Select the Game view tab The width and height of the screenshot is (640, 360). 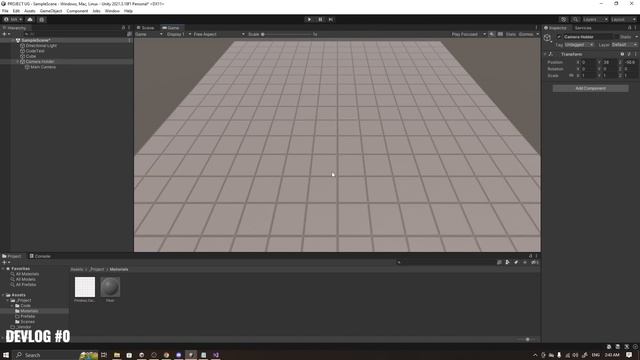click(x=171, y=28)
